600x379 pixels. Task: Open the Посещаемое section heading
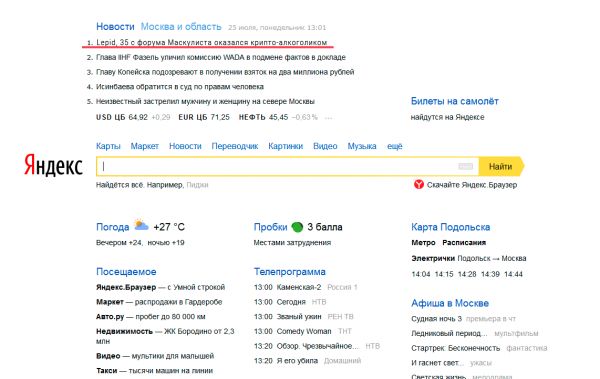coord(126,272)
